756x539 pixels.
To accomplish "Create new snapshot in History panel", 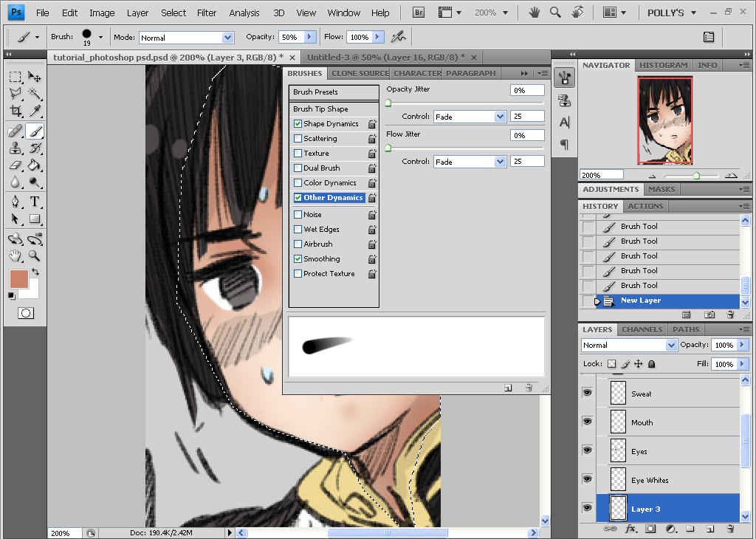I will (x=709, y=315).
